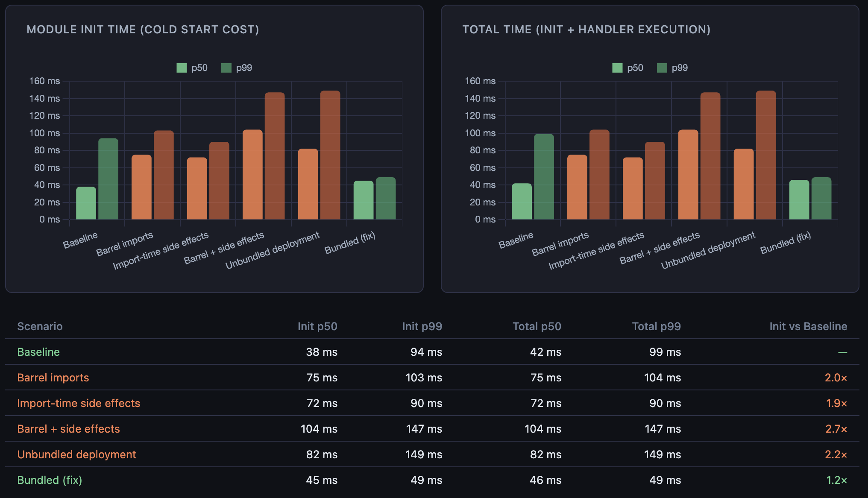868x498 pixels.
Task: Click the p50 legend swatch on Total Time chart
Action: [x=617, y=67]
